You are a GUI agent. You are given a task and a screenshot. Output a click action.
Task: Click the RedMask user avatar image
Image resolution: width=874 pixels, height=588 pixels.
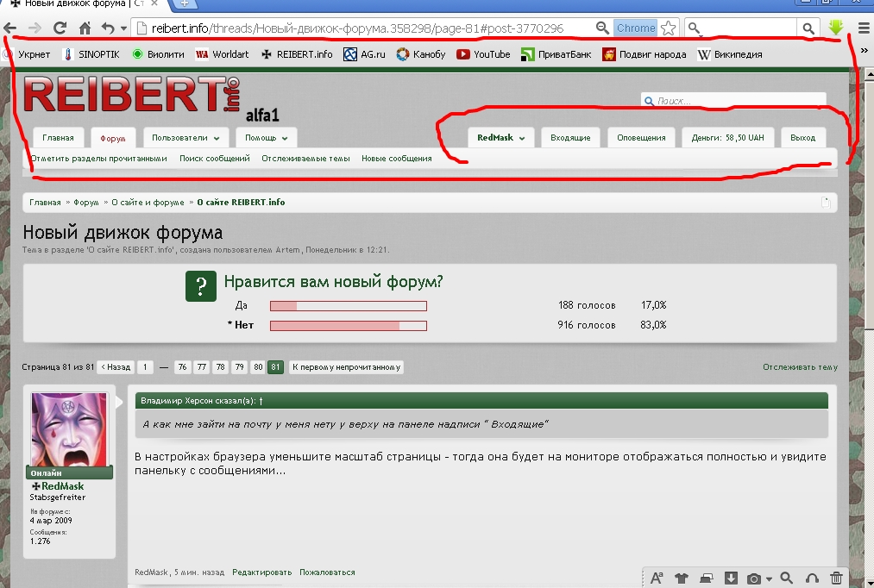[69, 429]
